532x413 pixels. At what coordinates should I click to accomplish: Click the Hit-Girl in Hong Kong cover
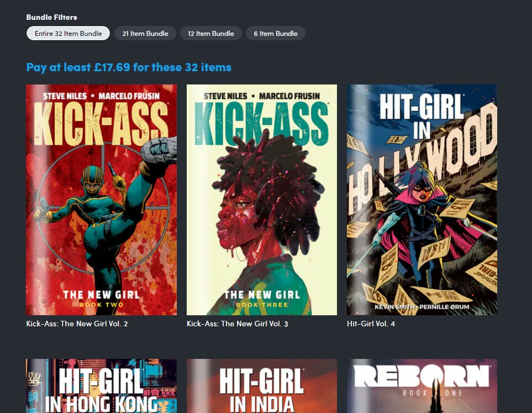click(101, 386)
